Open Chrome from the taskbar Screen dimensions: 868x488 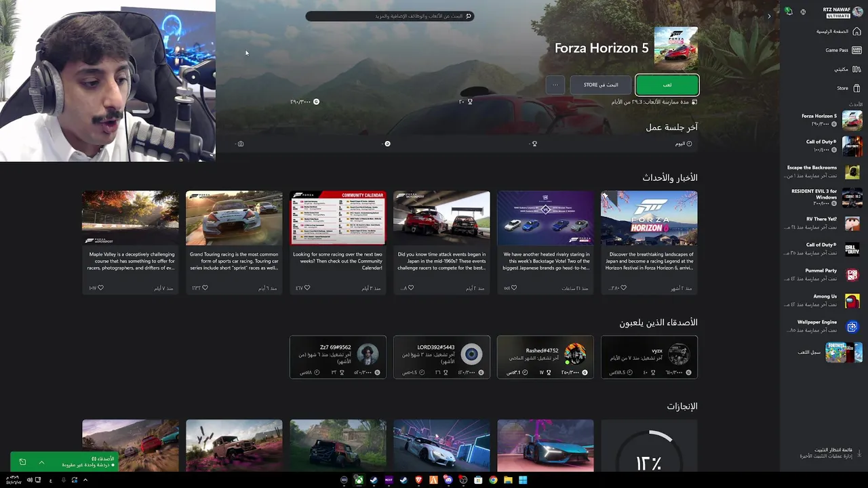(x=493, y=480)
